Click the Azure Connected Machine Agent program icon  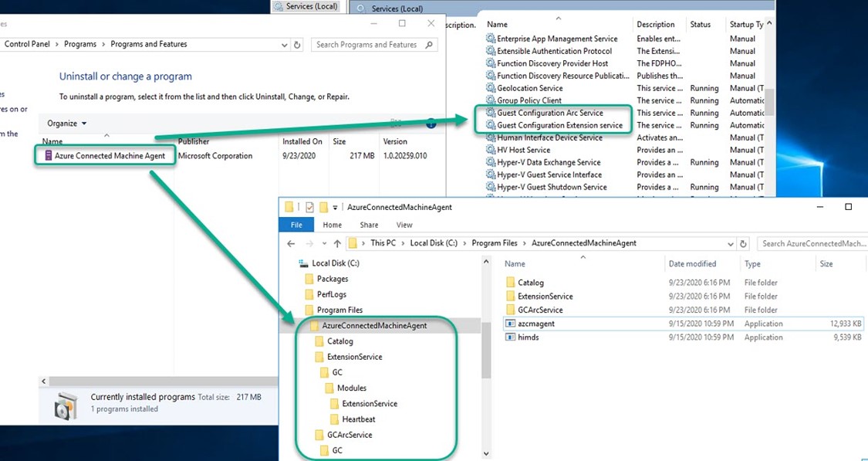48,156
